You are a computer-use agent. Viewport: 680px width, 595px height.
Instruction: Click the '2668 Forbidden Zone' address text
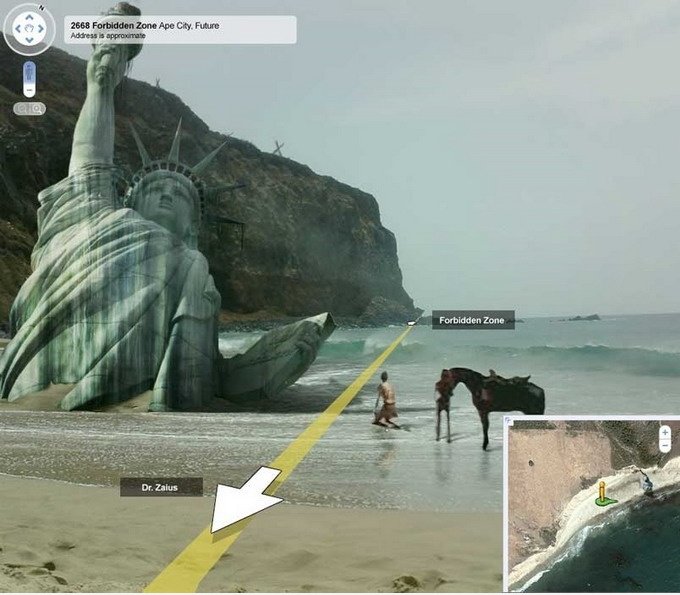coord(114,26)
